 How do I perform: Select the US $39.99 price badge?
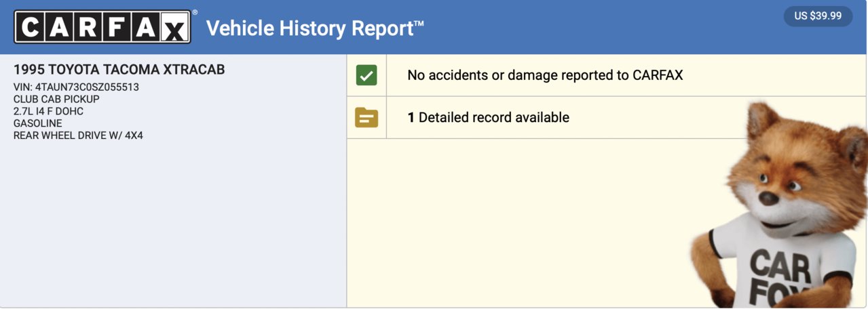(818, 16)
